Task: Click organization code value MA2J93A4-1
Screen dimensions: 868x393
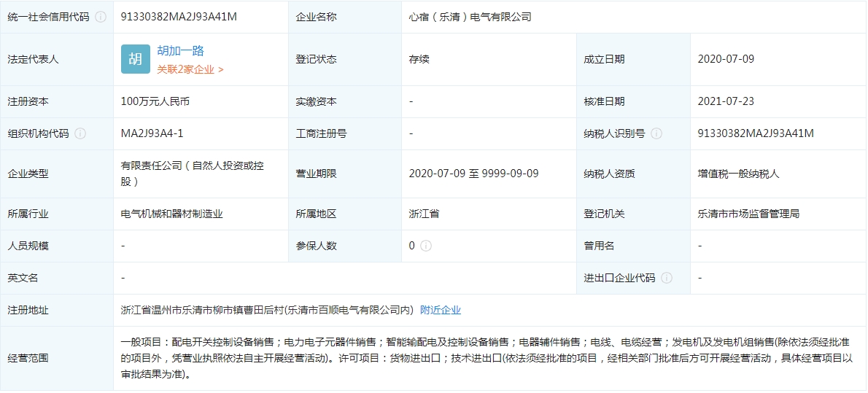Action: [152, 133]
